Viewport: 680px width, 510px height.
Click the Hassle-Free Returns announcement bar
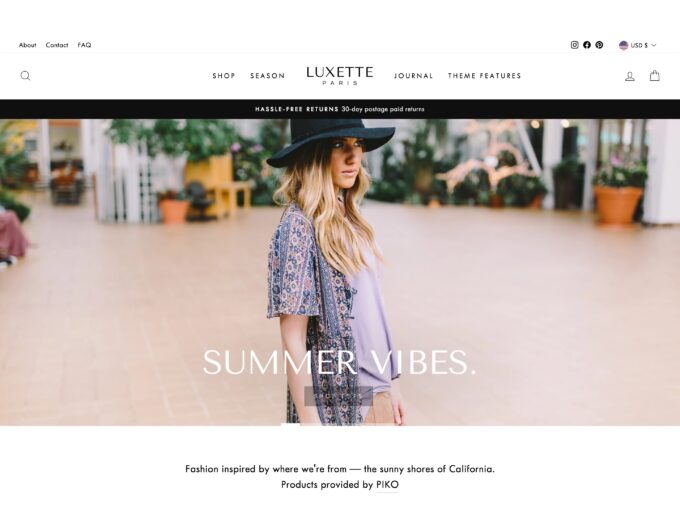[x=340, y=109]
